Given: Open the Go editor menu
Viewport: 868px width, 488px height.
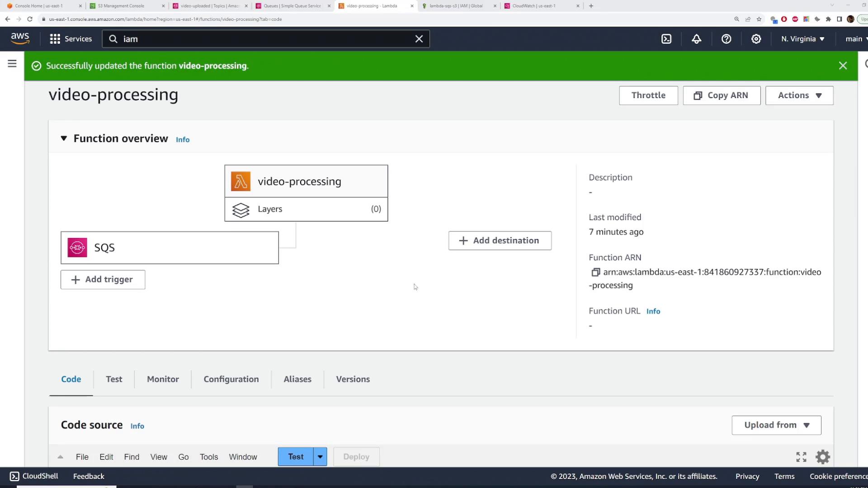Looking at the screenshot, I should [x=184, y=457].
